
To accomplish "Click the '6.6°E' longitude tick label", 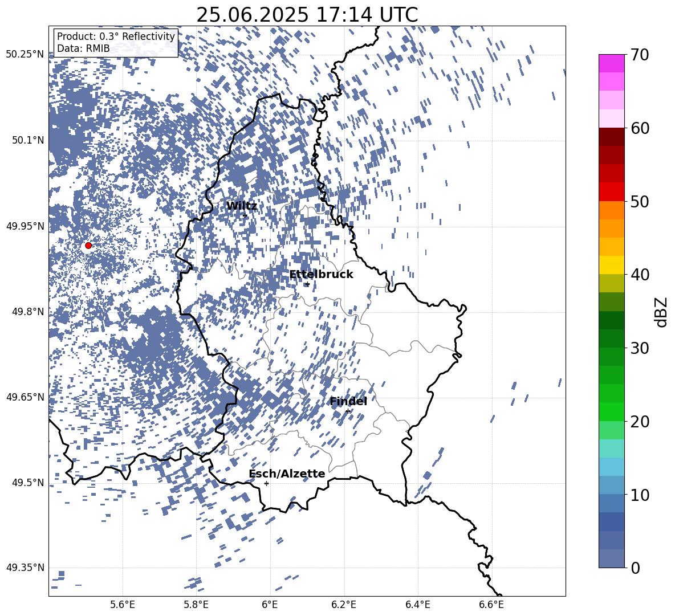I will pyautogui.click(x=491, y=605).
